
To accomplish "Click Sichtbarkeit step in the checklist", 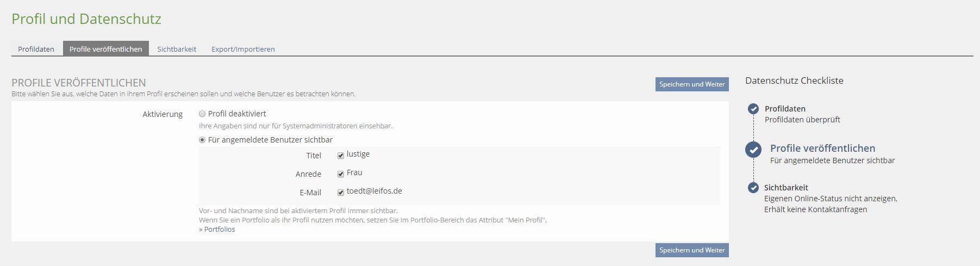I will click(786, 188).
